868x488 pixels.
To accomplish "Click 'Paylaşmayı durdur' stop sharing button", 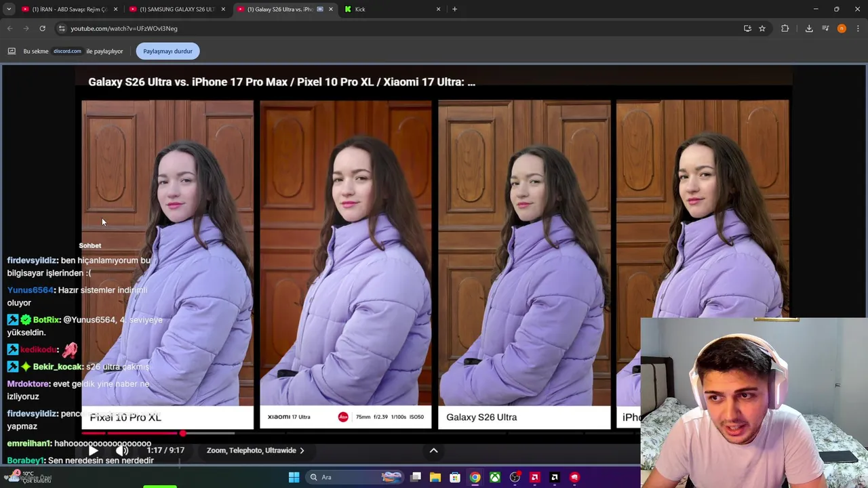I will tap(167, 51).
